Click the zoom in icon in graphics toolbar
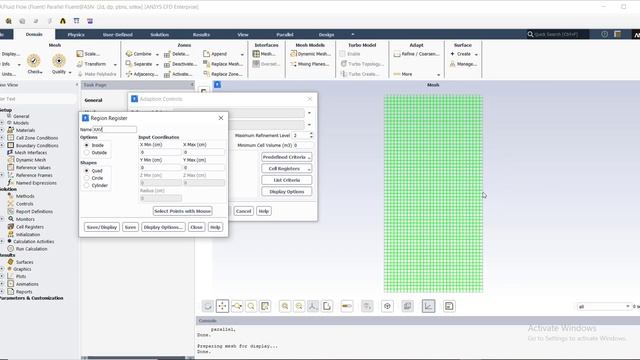The image size is (640, 360). [285, 306]
